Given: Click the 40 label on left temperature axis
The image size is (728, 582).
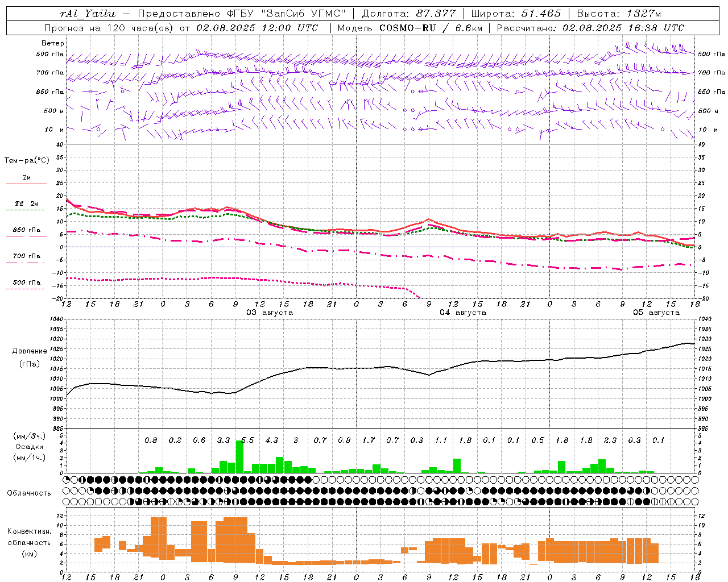Looking at the screenshot, I should (60, 144).
